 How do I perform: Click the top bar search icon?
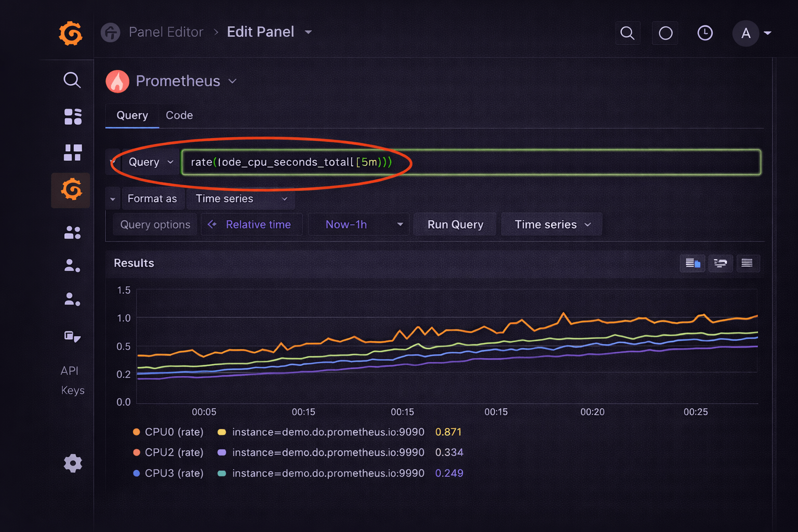(x=628, y=33)
